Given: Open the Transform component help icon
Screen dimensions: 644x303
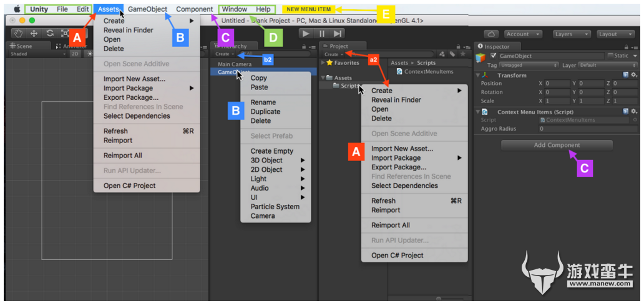Looking at the screenshot, I should coord(625,75).
